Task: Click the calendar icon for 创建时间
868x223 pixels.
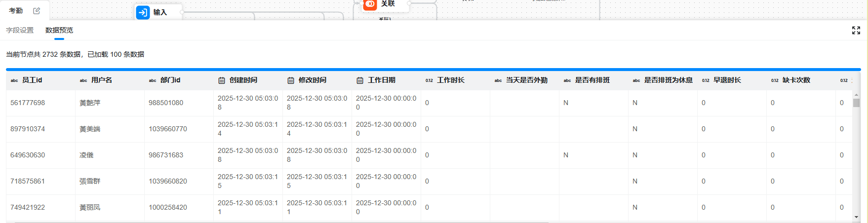Action: [x=222, y=80]
